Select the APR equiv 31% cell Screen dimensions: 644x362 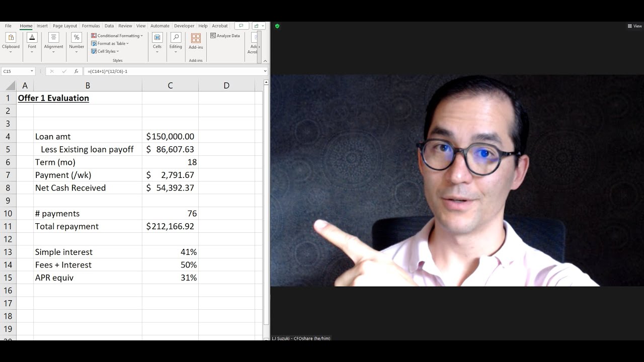pyautogui.click(x=170, y=278)
